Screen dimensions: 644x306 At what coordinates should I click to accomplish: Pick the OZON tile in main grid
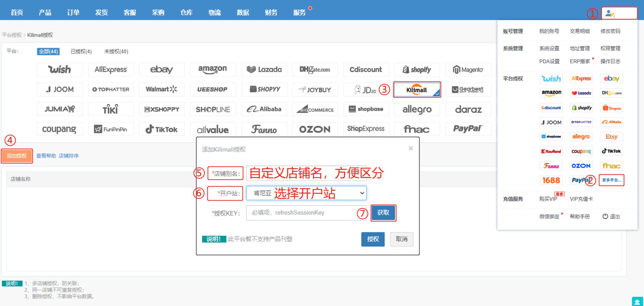315,129
